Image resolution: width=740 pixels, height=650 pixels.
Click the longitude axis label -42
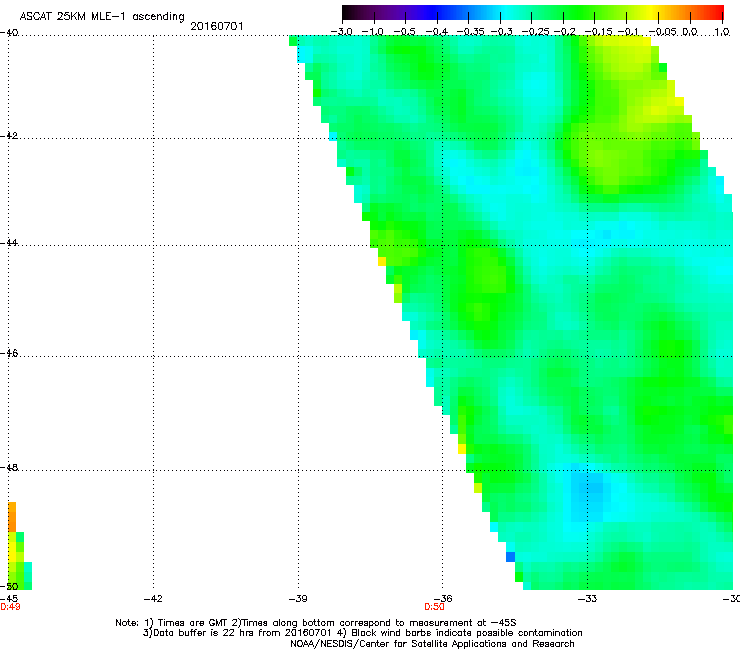[x=153, y=599]
